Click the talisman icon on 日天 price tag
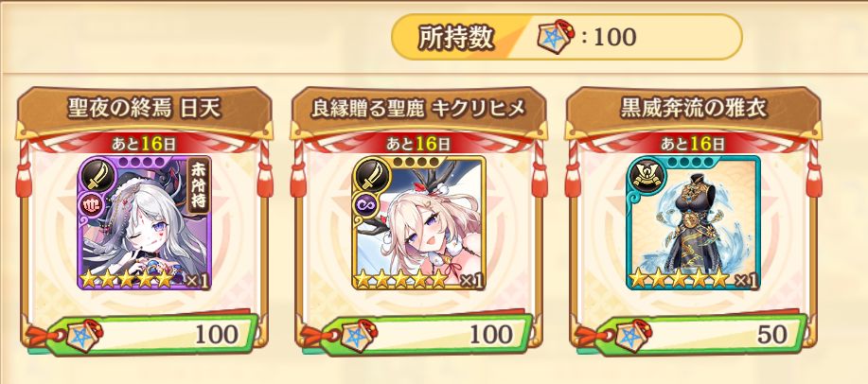 coord(84,335)
